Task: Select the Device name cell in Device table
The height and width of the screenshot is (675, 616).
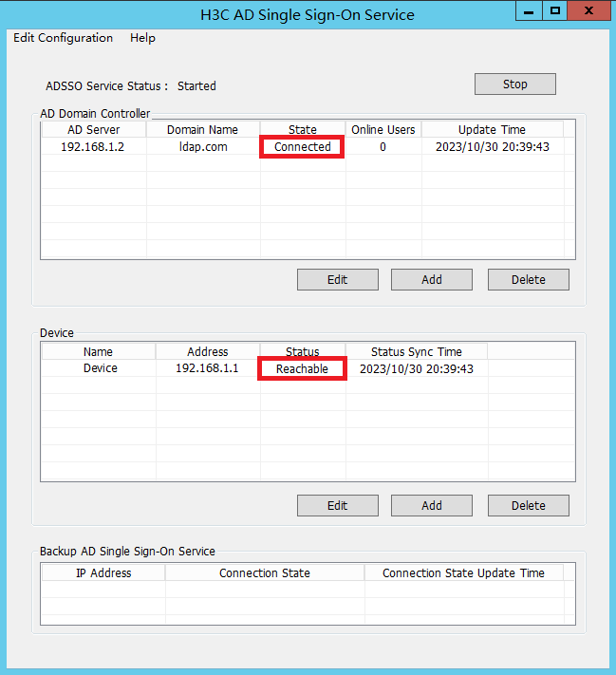Action: click(100, 368)
